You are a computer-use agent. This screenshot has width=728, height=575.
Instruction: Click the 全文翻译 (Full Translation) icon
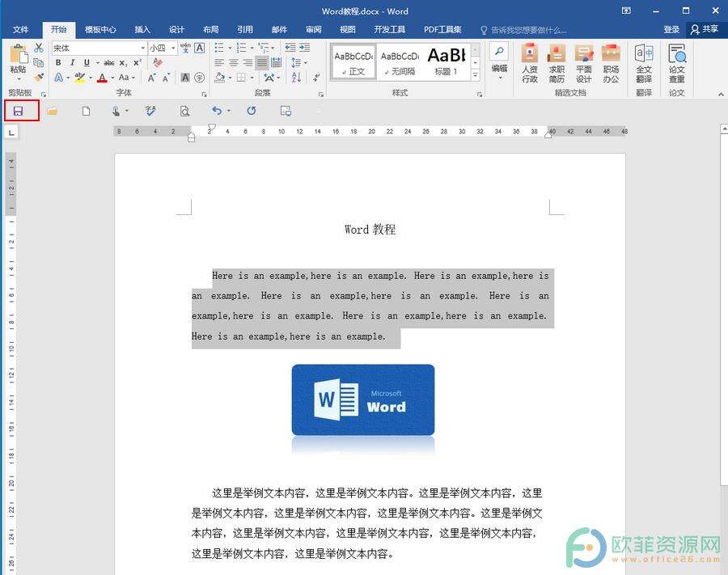(643, 65)
